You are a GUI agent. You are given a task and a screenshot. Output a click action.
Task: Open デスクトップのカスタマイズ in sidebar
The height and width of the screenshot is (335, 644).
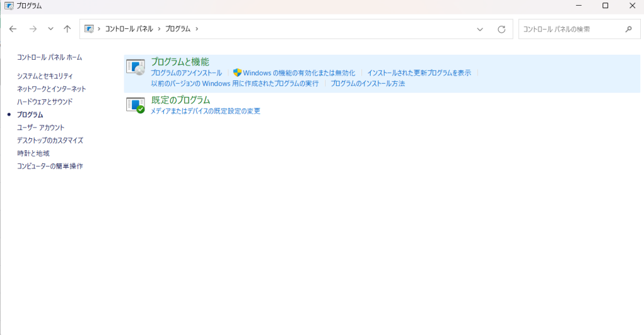click(50, 140)
